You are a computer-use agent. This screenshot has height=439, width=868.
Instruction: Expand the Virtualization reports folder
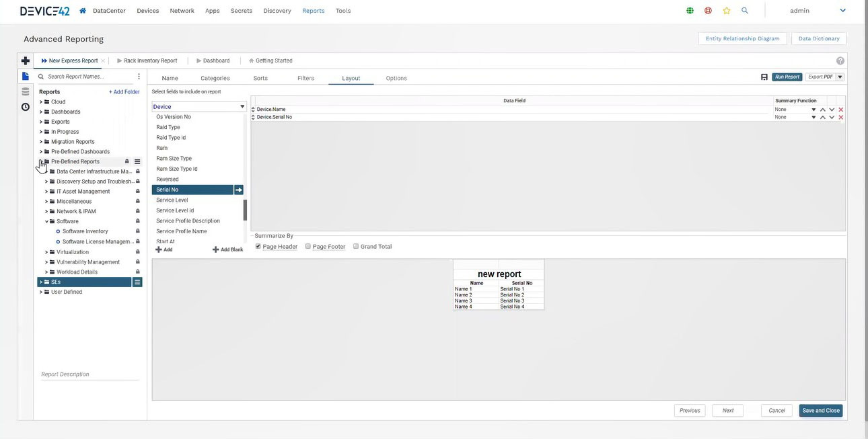pos(46,252)
